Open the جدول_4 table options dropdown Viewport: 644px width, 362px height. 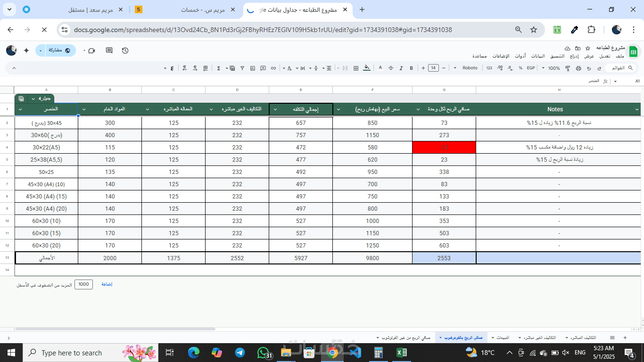33,99
